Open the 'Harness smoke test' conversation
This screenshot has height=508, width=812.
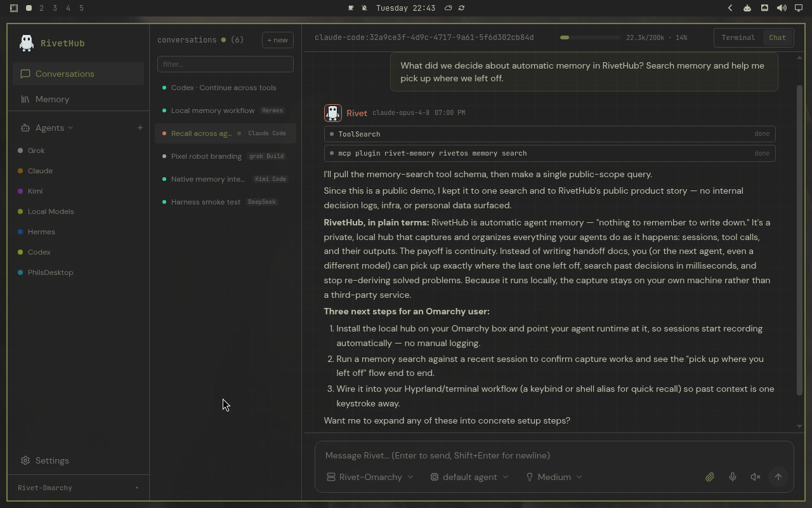coord(225,202)
